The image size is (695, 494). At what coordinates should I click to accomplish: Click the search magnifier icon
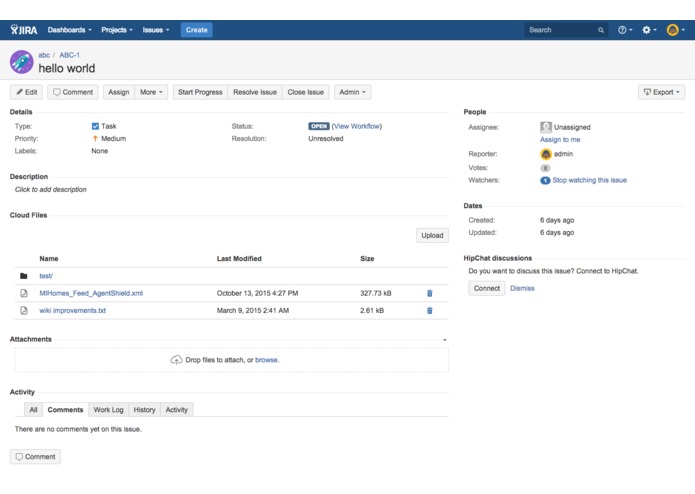point(601,30)
